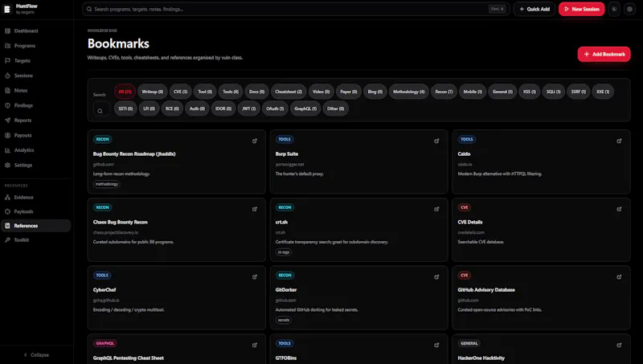Select the SQLi (1) filter chip
Screen dimensions: 643x364
553,92
